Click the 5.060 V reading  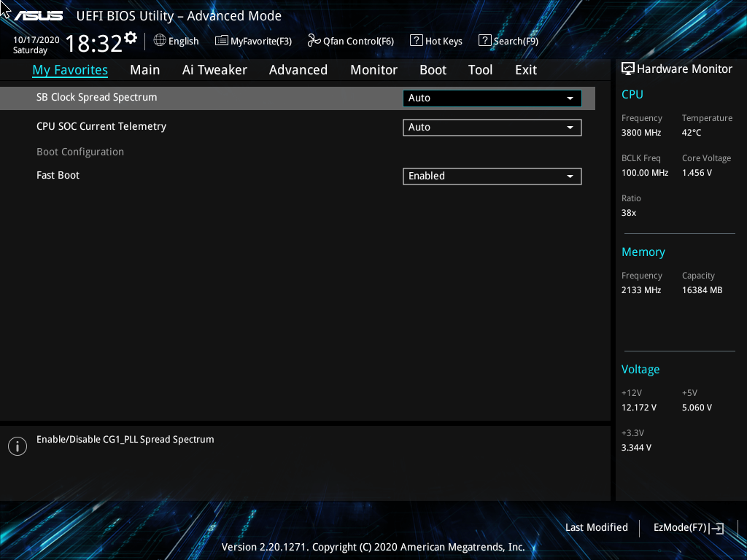(697, 408)
